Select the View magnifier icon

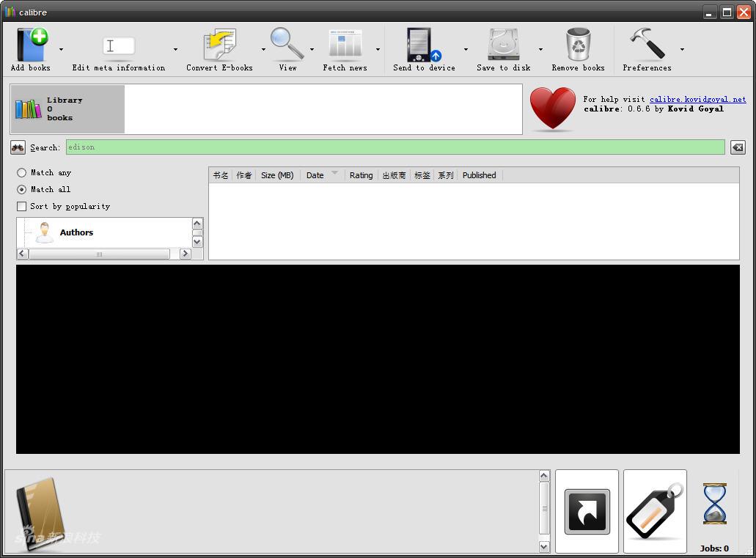point(287,45)
